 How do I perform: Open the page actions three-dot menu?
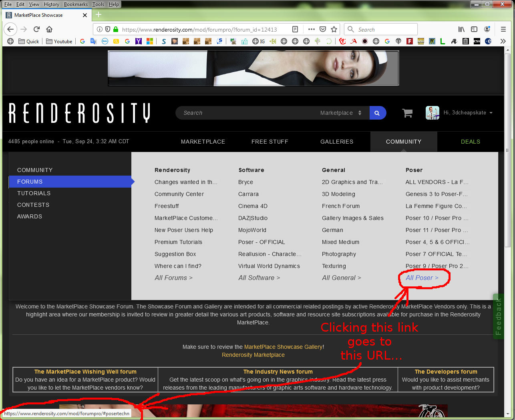(311, 29)
